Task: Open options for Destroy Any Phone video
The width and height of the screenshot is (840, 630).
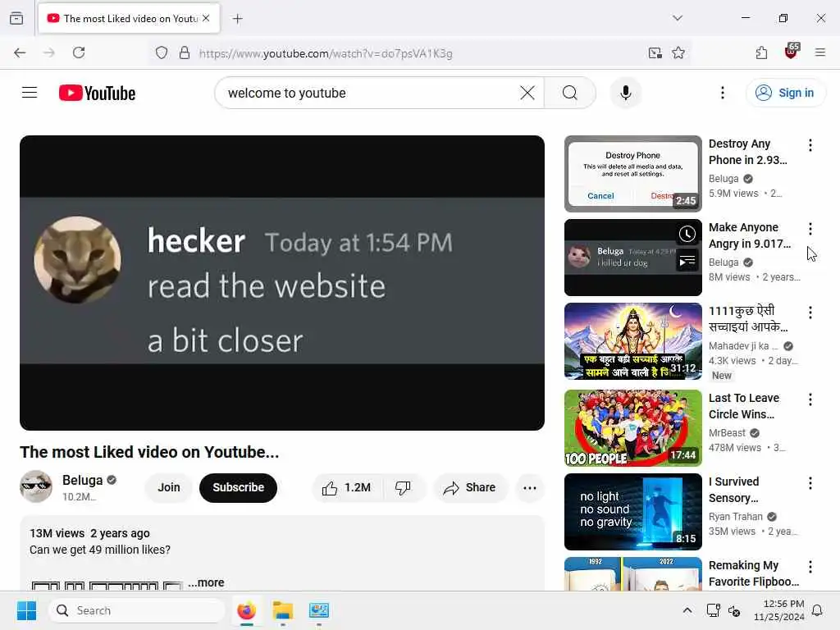Action: coord(810,145)
